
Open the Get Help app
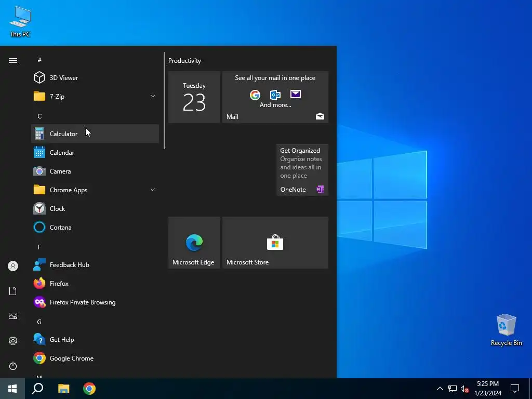click(95, 339)
